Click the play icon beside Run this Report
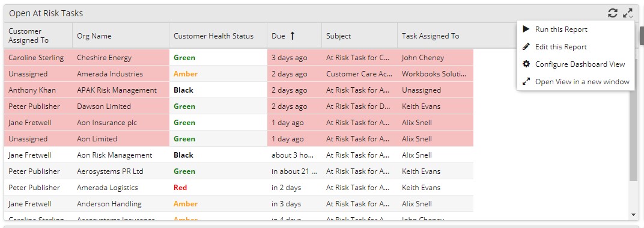 tap(526, 29)
